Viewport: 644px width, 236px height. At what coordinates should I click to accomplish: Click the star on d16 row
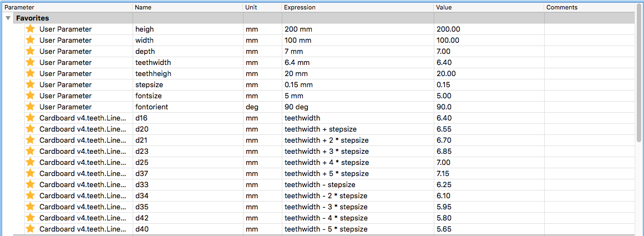30,118
